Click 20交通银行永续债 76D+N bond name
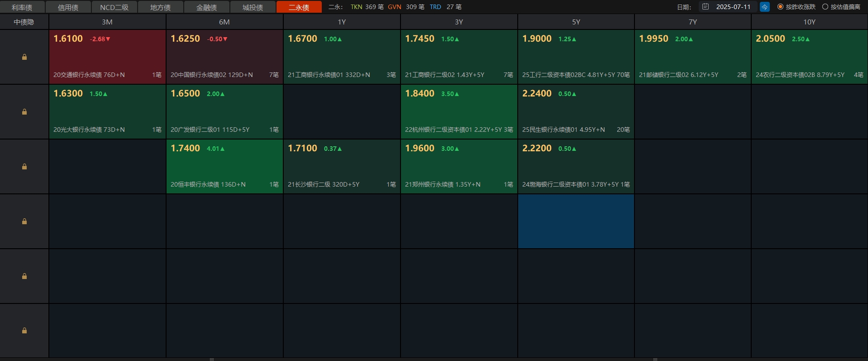868x361 pixels. click(x=89, y=75)
